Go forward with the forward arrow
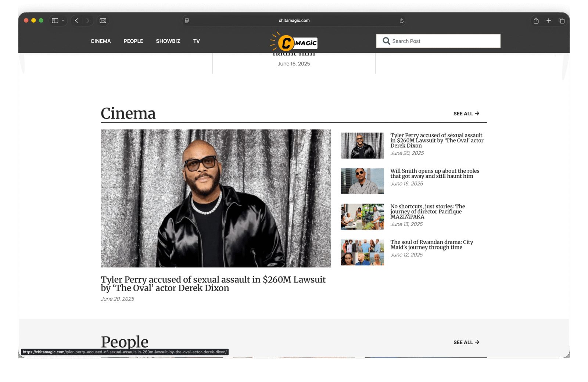 point(88,21)
